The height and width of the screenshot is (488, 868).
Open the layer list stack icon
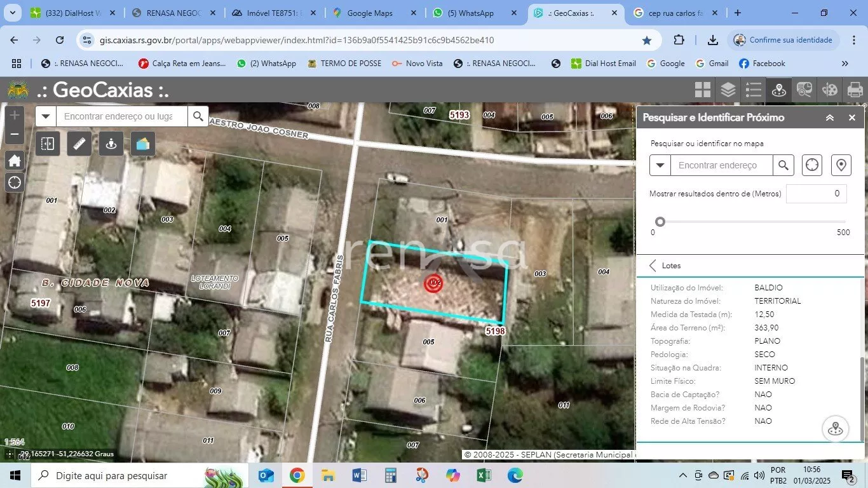tap(728, 90)
